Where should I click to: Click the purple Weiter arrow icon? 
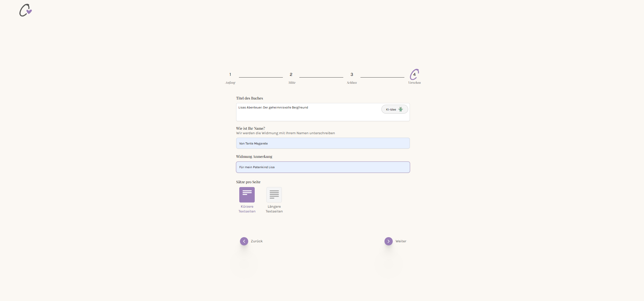point(388,241)
